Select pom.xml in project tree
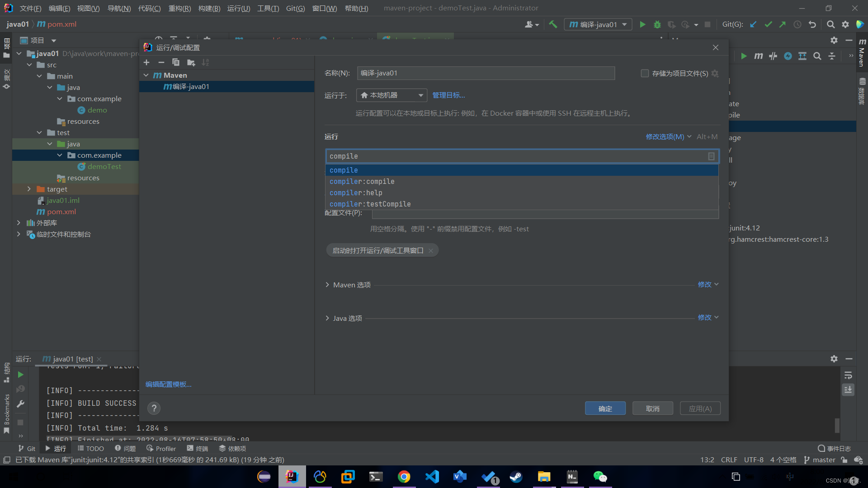 pyautogui.click(x=57, y=212)
